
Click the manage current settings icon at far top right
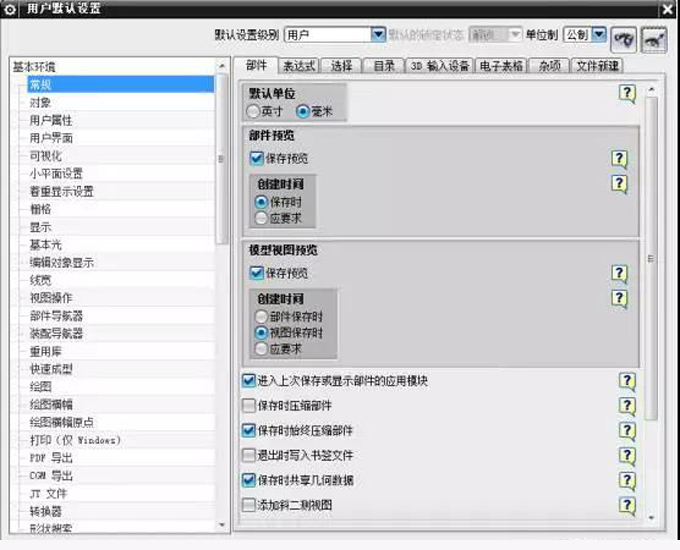tap(654, 37)
